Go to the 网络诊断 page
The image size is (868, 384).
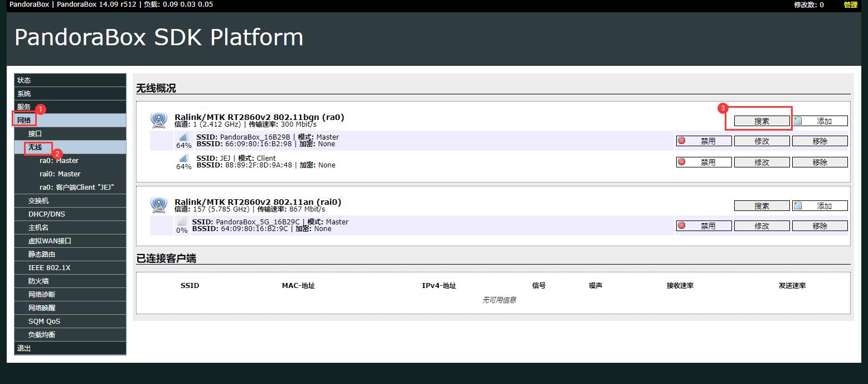[x=70, y=295]
